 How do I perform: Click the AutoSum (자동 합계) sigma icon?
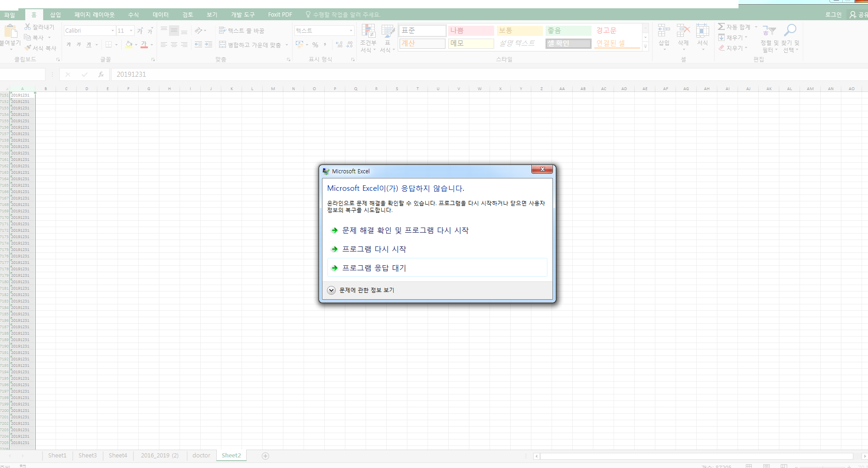[x=721, y=27]
